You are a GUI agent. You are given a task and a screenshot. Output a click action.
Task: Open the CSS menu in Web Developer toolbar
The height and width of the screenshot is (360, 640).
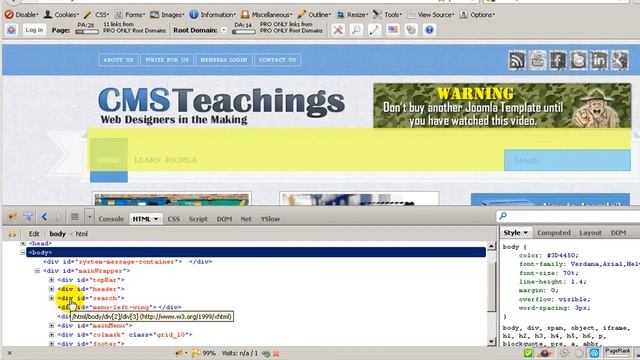click(96, 15)
